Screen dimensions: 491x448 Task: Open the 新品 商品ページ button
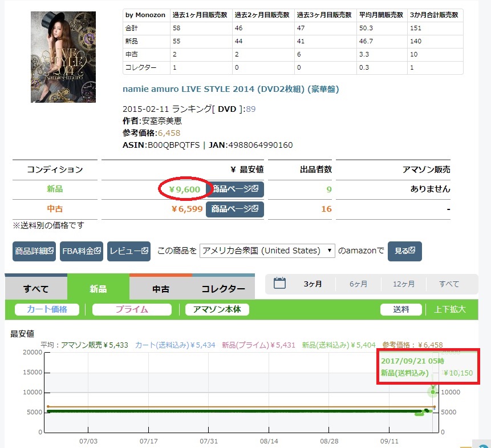click(x=235, y=189)
